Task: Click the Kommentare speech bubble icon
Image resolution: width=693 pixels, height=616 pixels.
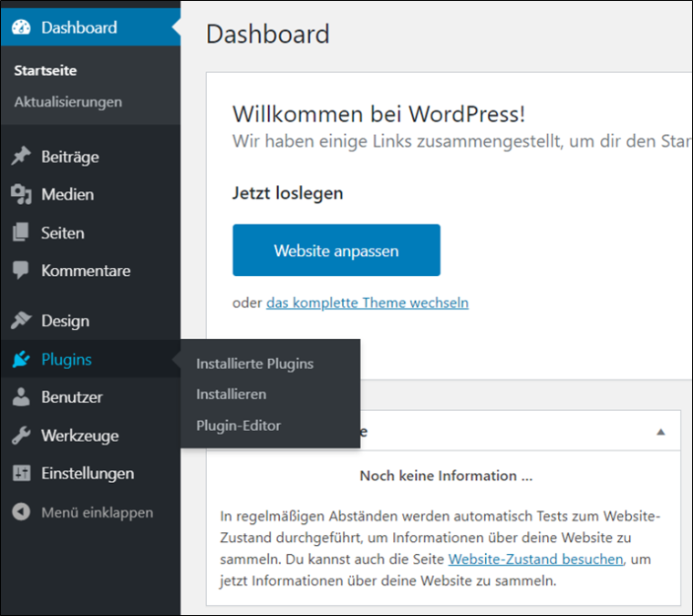Action: (21, 271)
